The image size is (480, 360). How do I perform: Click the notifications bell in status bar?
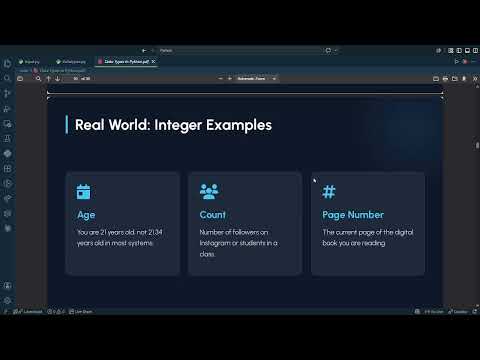click(x=475, y=312)
